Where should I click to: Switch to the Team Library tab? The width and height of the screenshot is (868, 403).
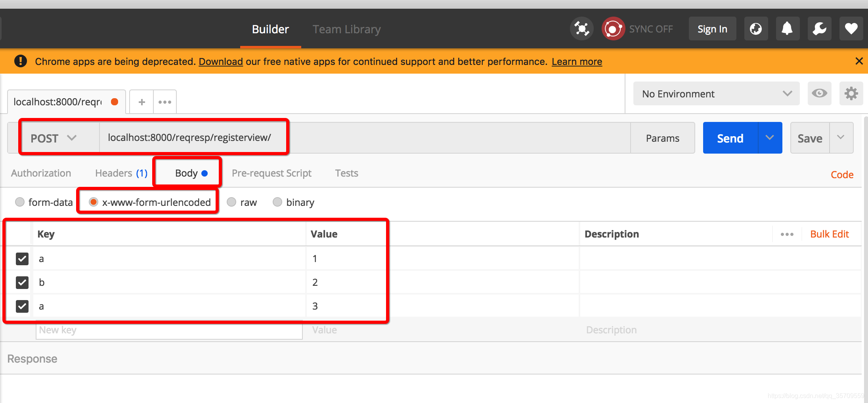click(346, 29)
